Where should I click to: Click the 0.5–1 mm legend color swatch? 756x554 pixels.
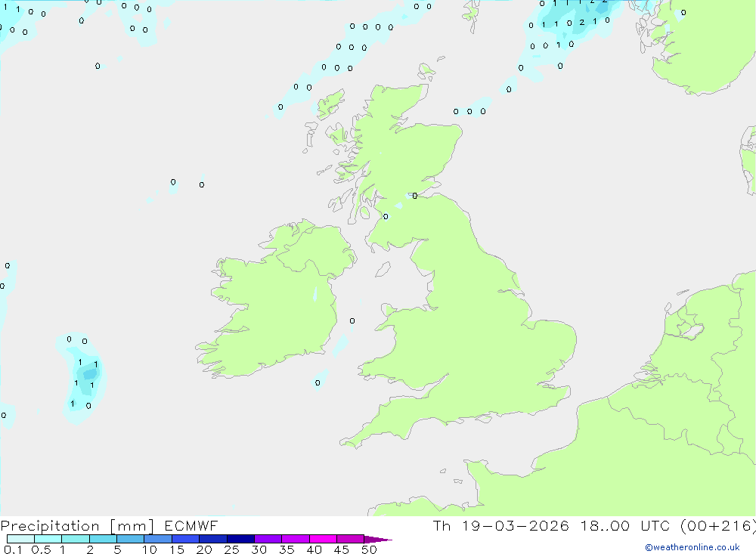[48, 539]
